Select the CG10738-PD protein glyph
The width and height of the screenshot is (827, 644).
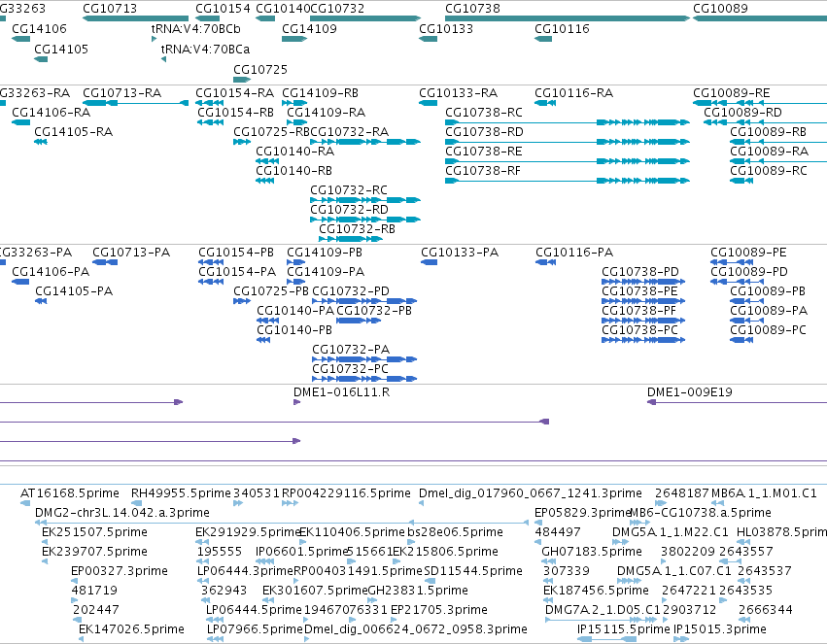tap(643, 282)
